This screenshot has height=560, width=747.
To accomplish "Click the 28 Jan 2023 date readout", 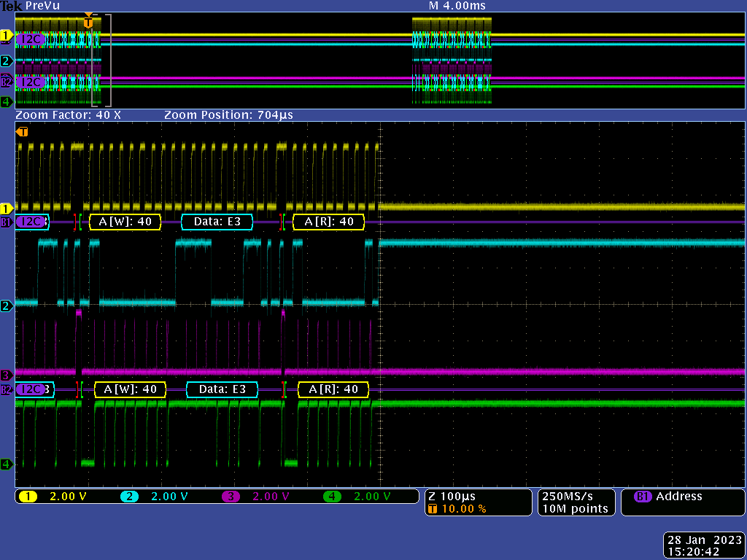I will click(705, 540).
